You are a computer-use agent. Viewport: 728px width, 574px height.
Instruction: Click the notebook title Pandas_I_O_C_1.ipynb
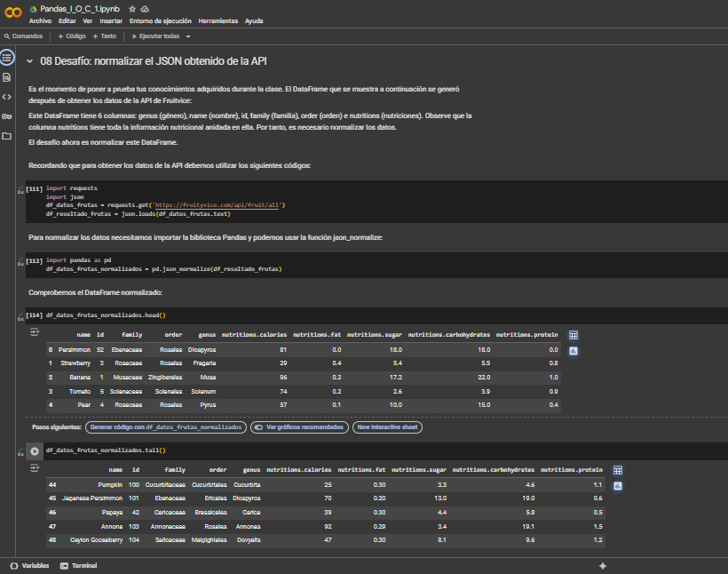point(80,9)
